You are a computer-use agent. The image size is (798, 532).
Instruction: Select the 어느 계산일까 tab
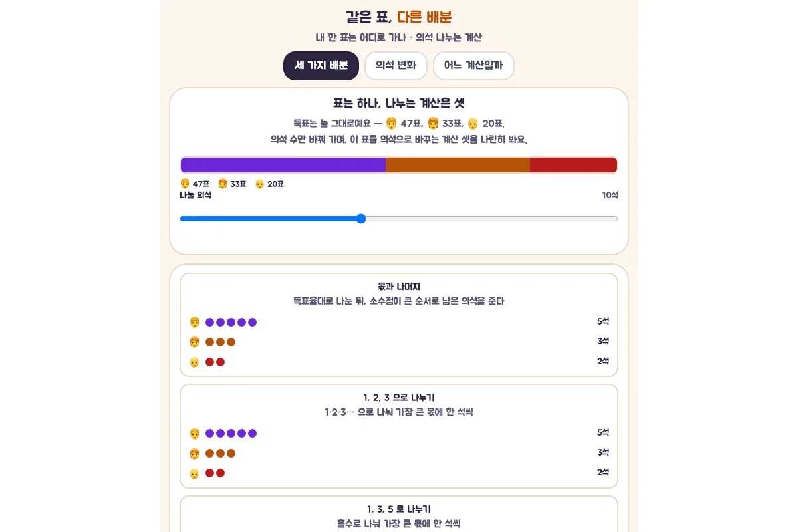point(473,66)
